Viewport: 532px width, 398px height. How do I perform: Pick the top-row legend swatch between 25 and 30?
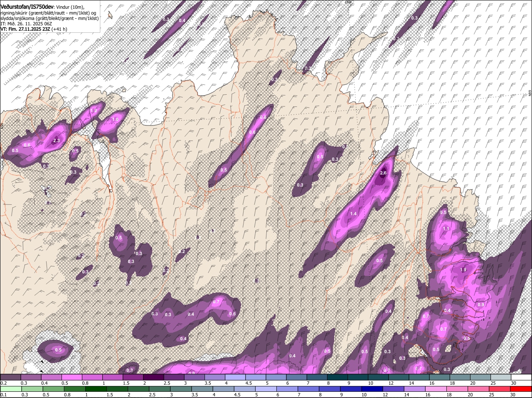(x=501, y=377)
